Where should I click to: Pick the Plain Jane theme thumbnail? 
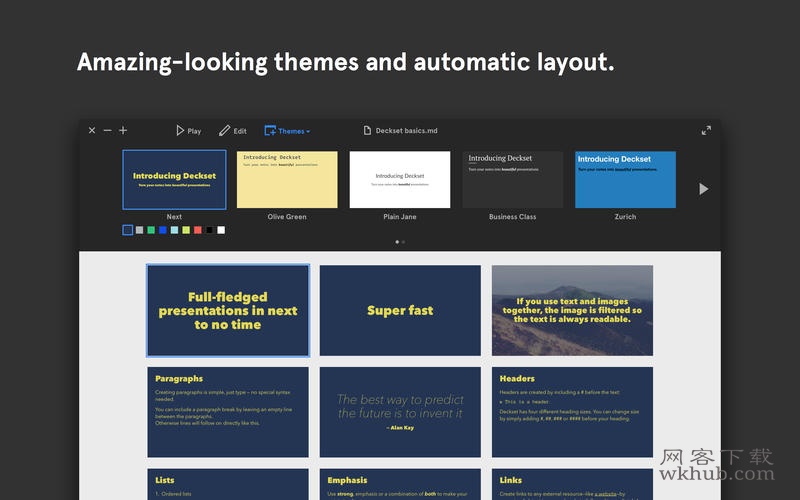click(400, 180)
